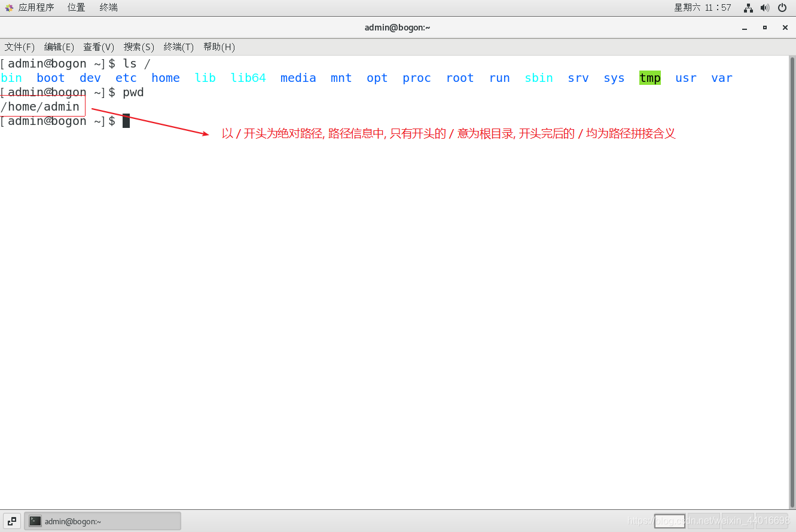Click the 'ls /' command text

point(137,63)
